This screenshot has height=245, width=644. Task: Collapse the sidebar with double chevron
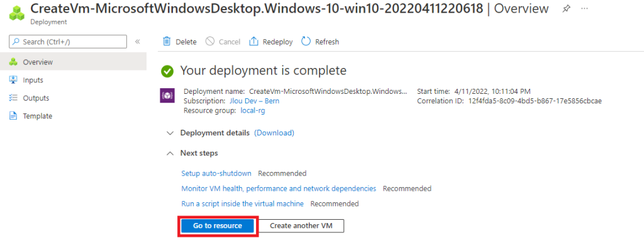pyautogui.click(x=138, y=42)
